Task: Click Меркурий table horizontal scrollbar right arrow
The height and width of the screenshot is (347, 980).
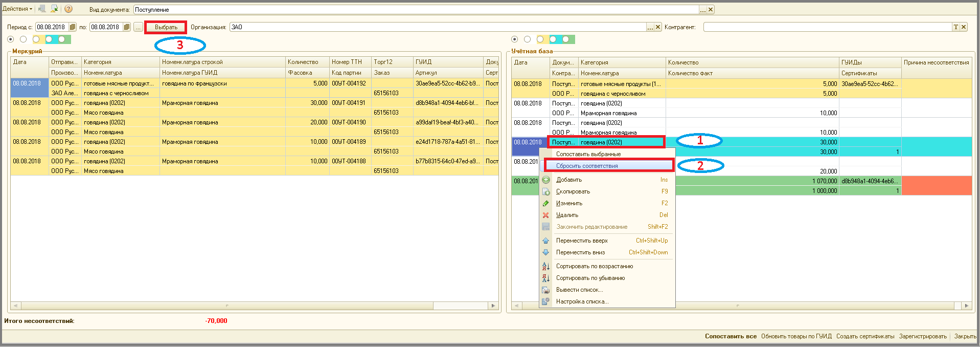Action: click(493, 306)
